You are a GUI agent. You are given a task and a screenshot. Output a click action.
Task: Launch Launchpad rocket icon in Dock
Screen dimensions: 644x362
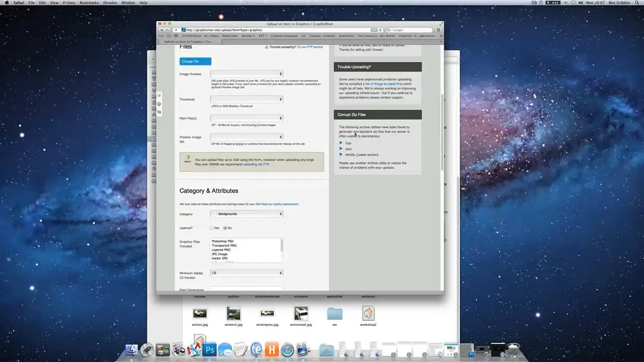point(147,350)
